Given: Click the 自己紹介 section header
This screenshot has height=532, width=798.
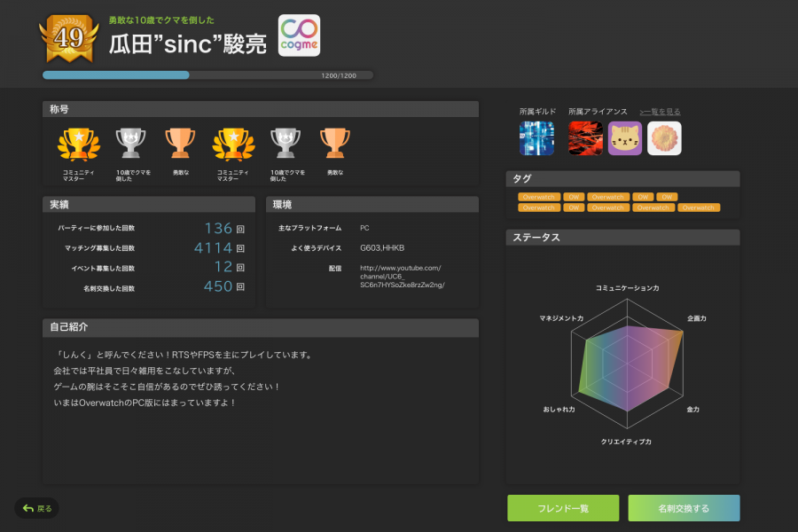Looking at the screenshot, I should pyautogui.click(x=261, y=327).
